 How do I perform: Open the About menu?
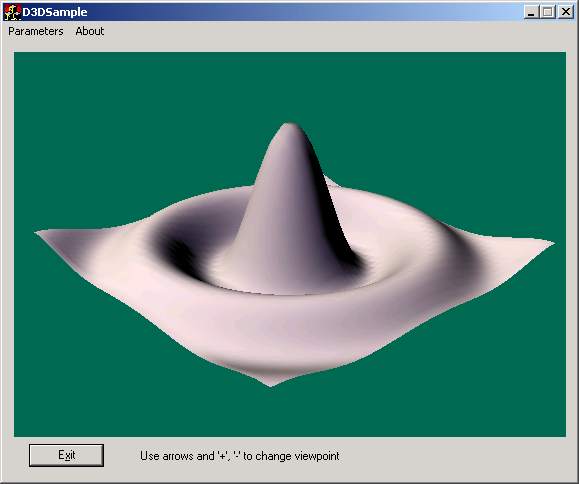90,31
